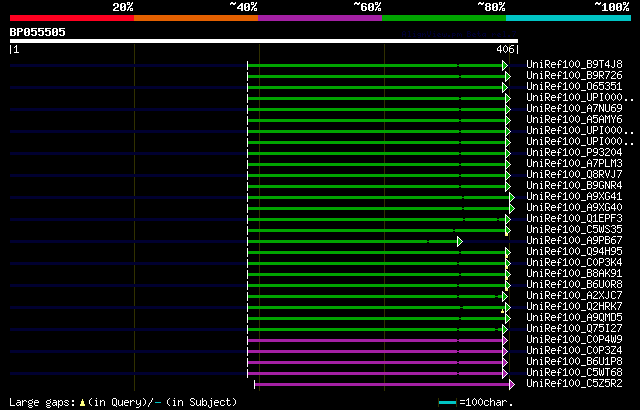Viewport: 640px width, 410px height.
Task: Click the green ~80% identity legend segment
Action: coord(444,18)
